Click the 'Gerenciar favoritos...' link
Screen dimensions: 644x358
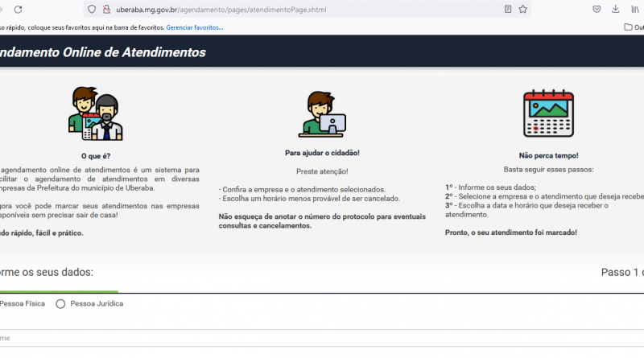[x=195, y=27]
